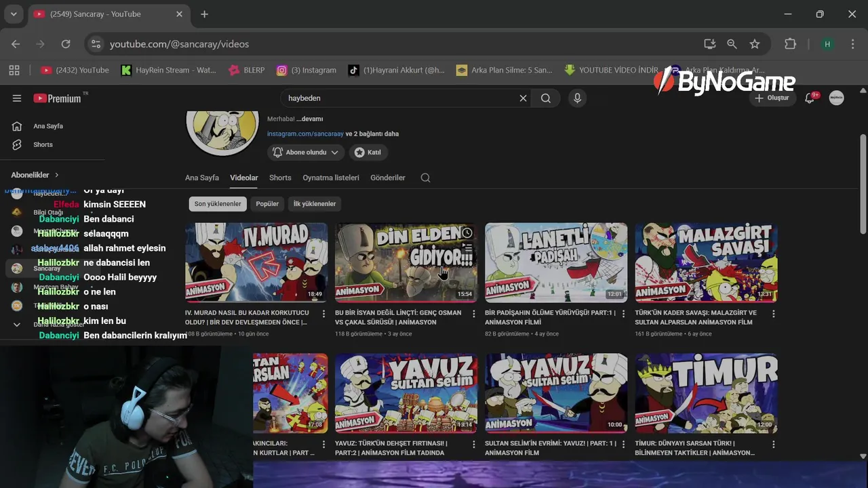Click the YouTube Premium logo

(x=58, y=98)
